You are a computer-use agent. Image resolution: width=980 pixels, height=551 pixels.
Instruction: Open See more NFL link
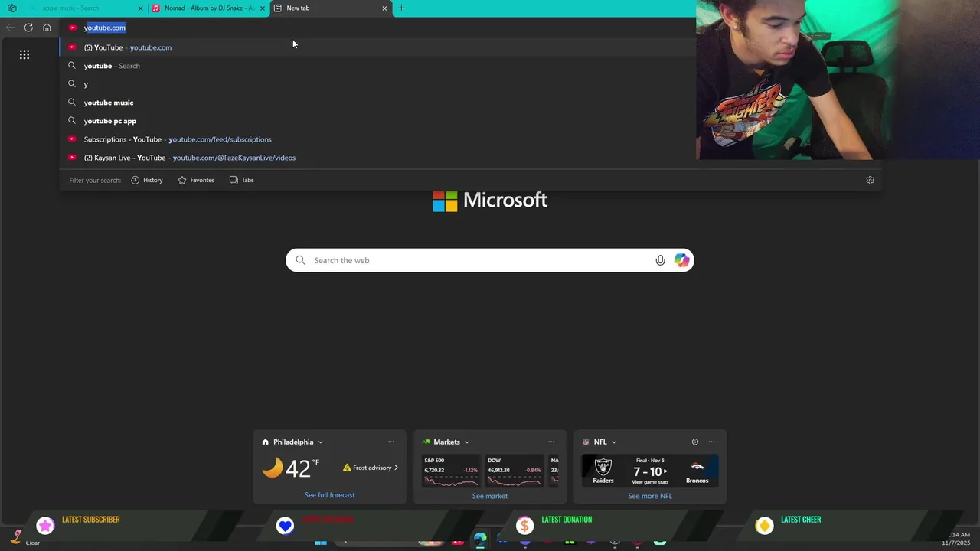coord(650,496)
